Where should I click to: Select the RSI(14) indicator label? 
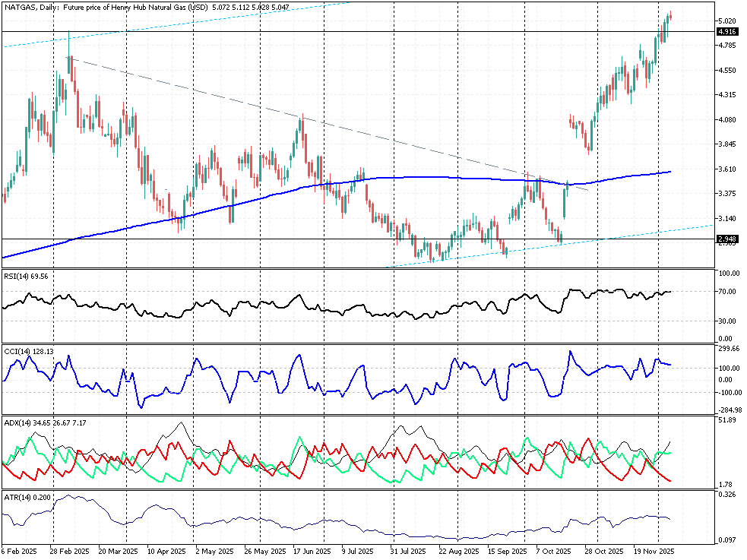(x=27, y=277)
